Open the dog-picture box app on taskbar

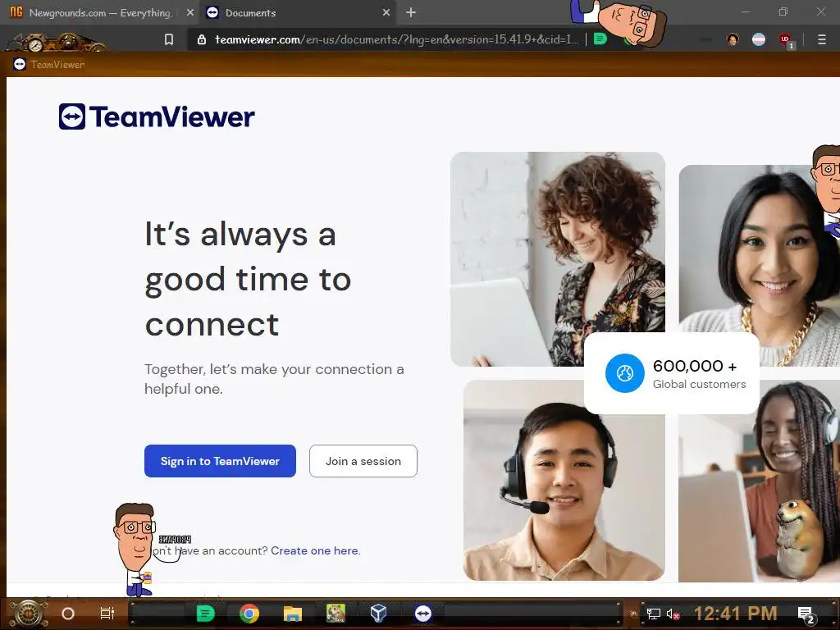tap(336, 614)
